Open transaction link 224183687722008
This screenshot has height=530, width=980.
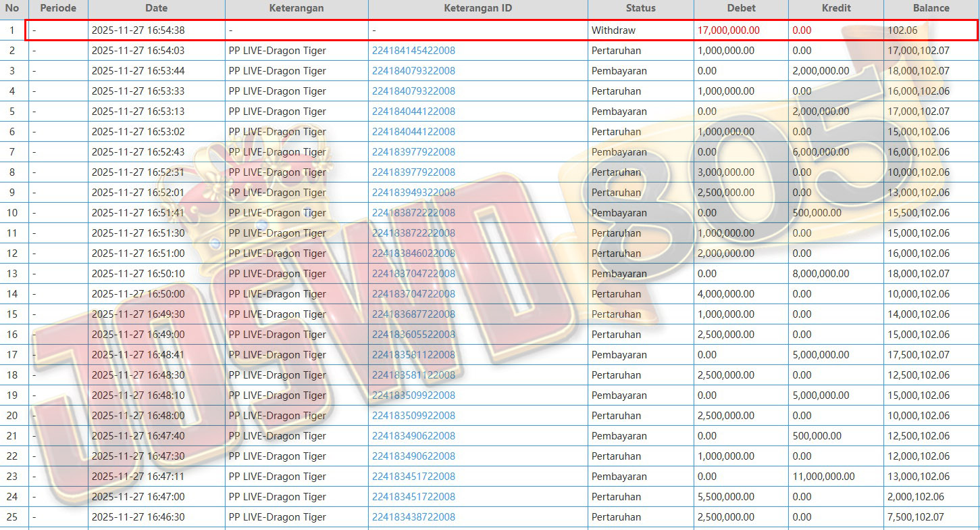pos(413,314)
